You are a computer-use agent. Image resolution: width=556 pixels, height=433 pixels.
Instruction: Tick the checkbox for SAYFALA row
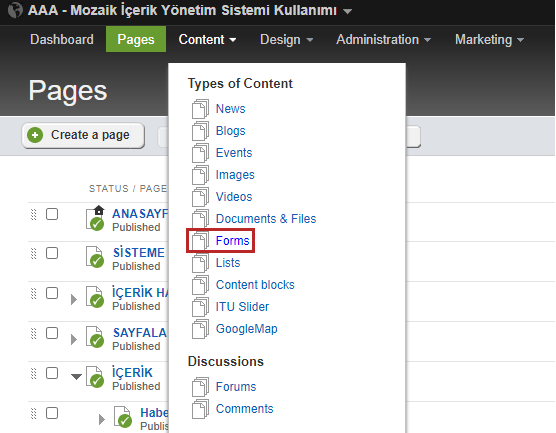(x=52, y=333)
